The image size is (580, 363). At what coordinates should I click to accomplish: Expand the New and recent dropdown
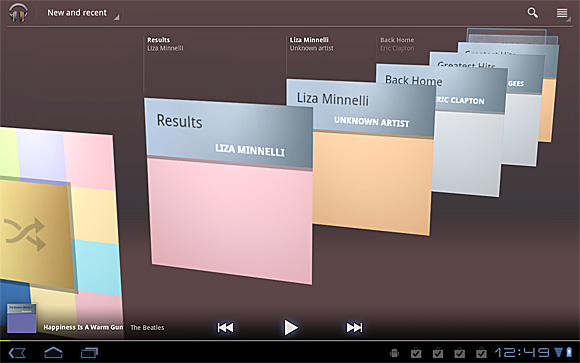pyautogui.click(x=82, y=13)
